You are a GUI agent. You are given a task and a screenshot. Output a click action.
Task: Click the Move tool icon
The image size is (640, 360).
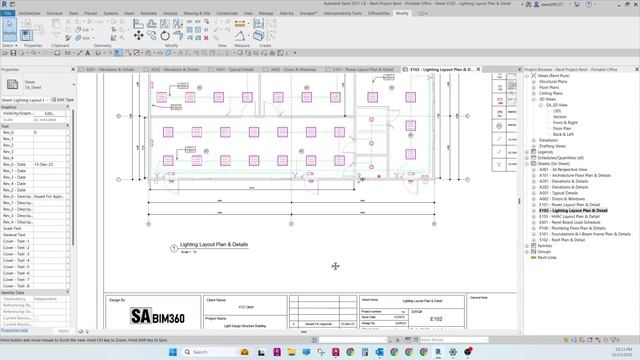tap(138, 36)
